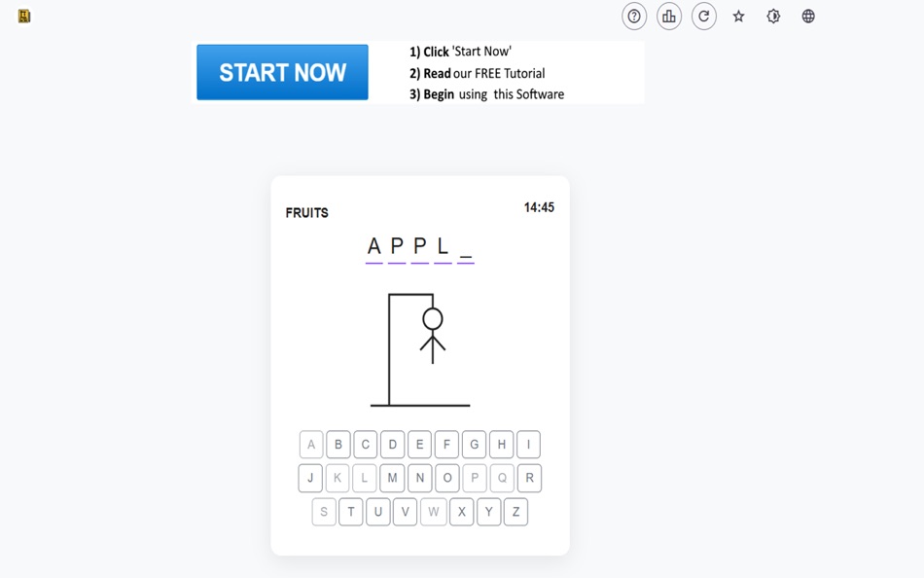Choose letter T on the letter board

coord(351,512)
